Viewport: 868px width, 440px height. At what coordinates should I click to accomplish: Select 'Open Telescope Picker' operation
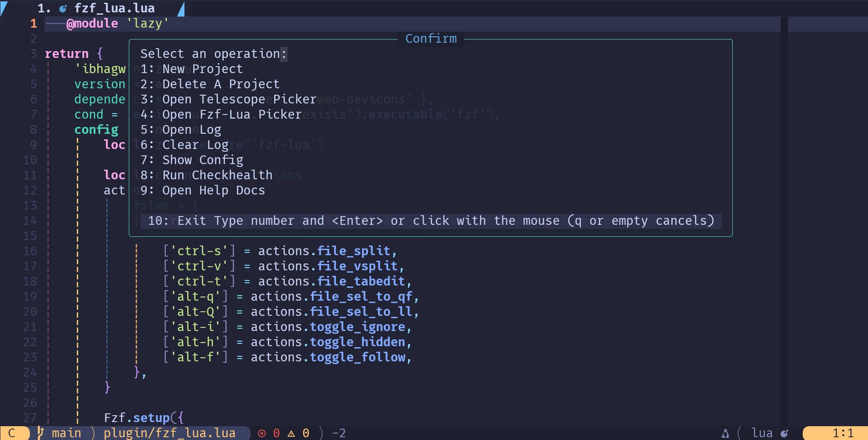(x=228, y=99)
